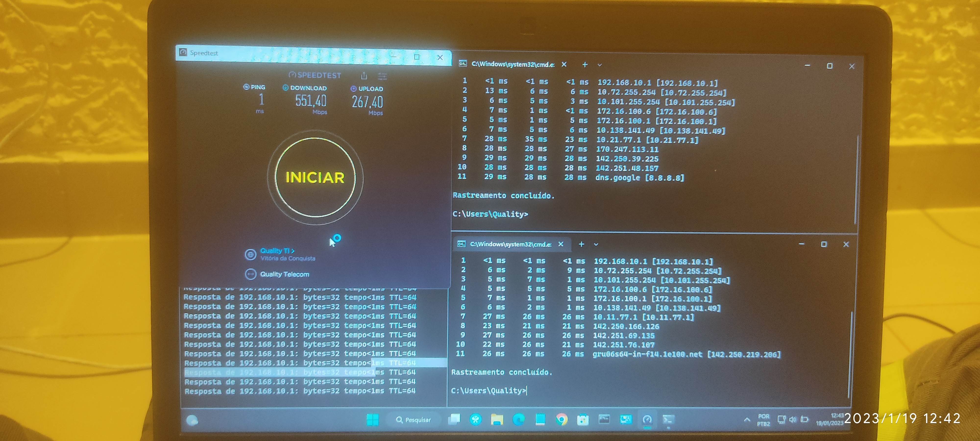The image size is (980, 441).
Task: Show hidden system tray icons chevron
Action: (747, 420)
